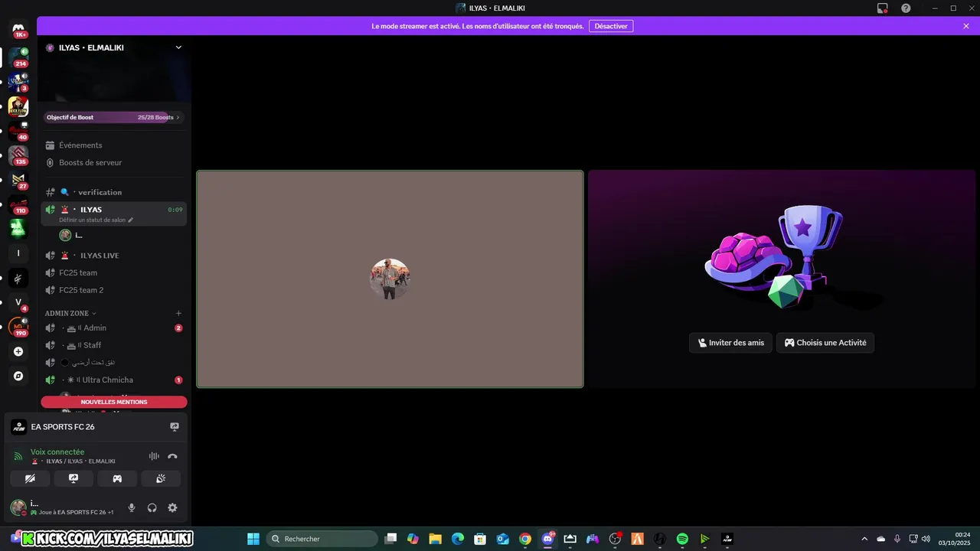The image size is (980, 551).
Task: Join the FC25 team voice channel
Action: pos(113,272)
